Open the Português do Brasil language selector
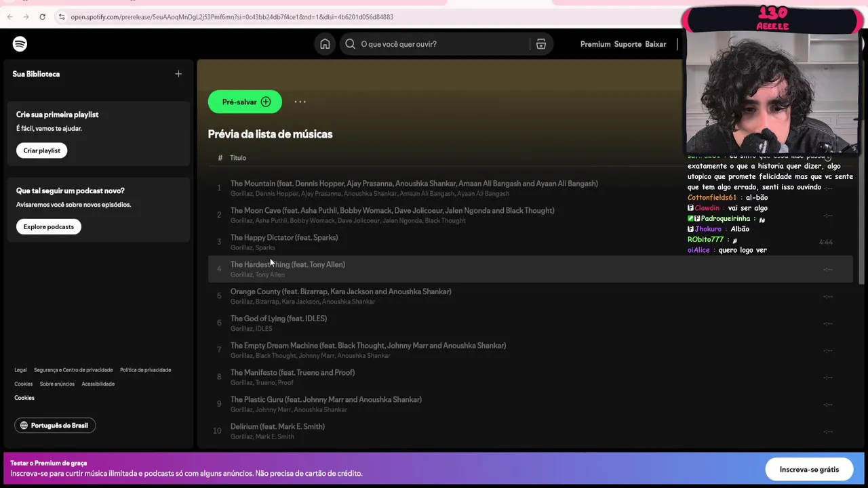Screen dimensions: 868x488 [55, 425]
